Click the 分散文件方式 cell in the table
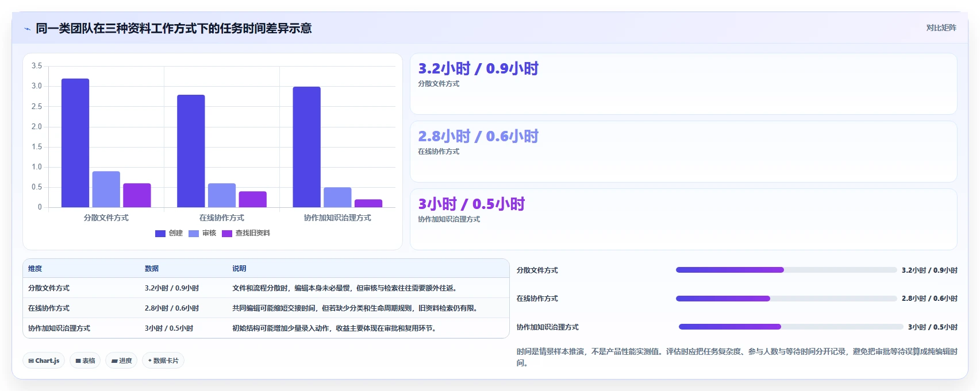This screenshot has height=391, width=980. click(49, 288)
